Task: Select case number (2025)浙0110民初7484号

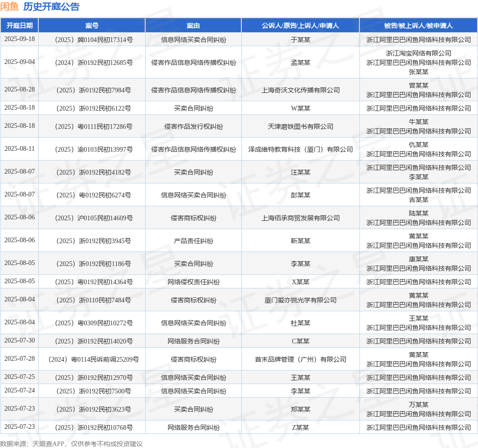Action: click(x=94, y=300)
